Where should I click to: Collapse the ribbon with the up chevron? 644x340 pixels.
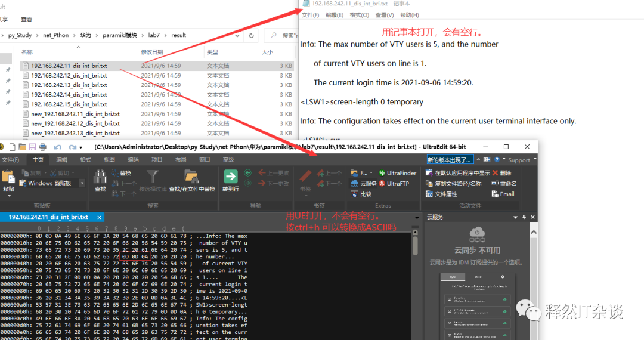coord(478,159)
